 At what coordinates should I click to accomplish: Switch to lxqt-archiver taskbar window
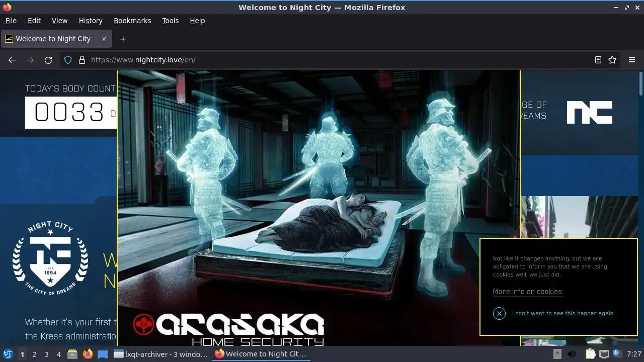coord(161,354)
